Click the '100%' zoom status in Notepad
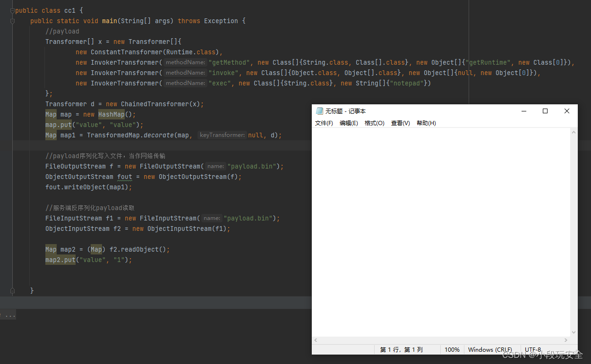This screenshot has width=591, height=364. pos(452,350)
